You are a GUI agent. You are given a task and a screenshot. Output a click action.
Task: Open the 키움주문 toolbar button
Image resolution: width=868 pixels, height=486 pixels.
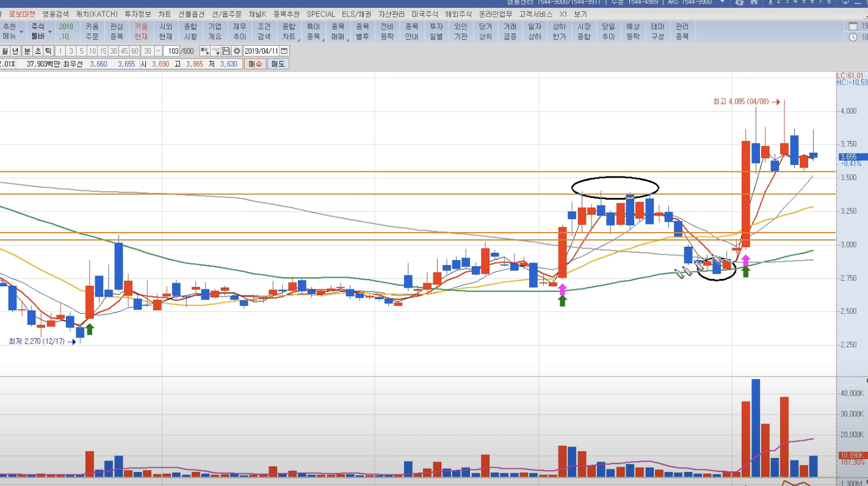coord(92,32)
